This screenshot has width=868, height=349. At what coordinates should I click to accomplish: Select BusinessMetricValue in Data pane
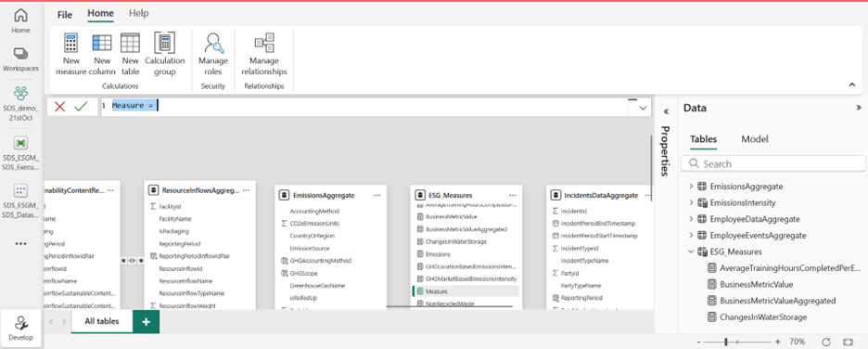(x=750, y=284)
